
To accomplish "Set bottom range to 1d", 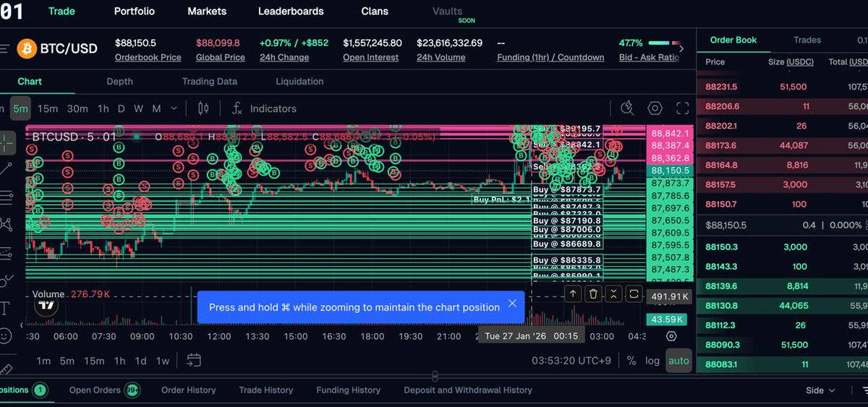I will tap(140, 361).
